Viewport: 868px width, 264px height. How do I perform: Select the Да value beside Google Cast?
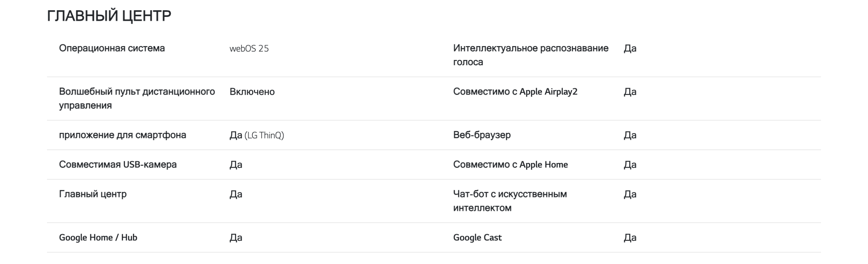[630, 238]
